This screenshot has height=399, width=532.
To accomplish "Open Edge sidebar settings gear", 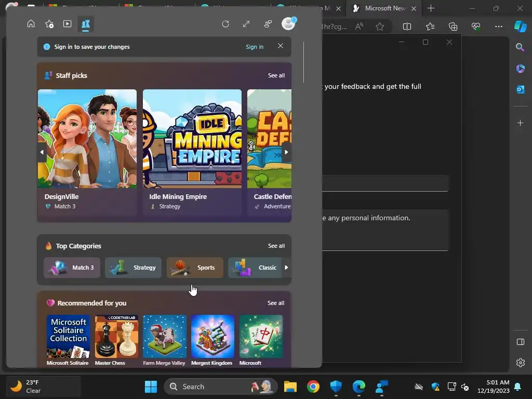I will coord(520,363).
